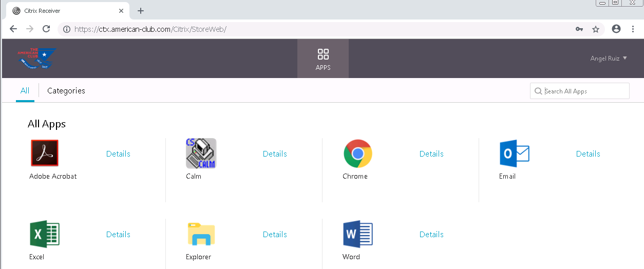The width and height of the screenshot is (644, 269).
Task: Open the saved password key icon
Action: click(x=579, y=29)
